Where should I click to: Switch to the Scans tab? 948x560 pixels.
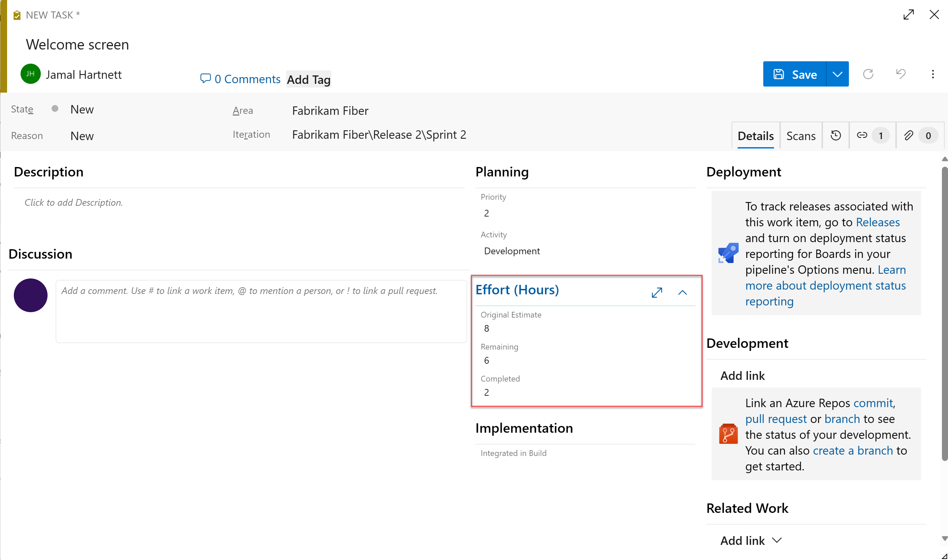(x=801, y=135)
